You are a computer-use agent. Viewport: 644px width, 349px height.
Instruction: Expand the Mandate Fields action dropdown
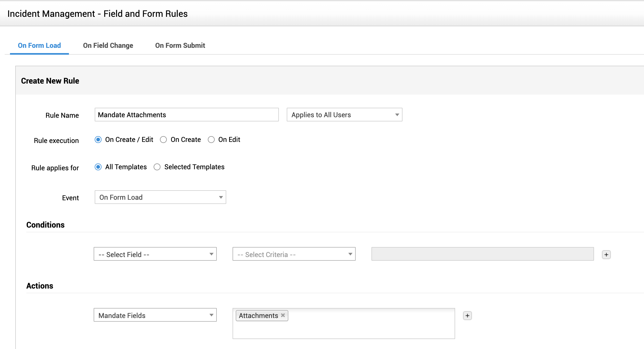pyautogui.click(x=155, y=315)
